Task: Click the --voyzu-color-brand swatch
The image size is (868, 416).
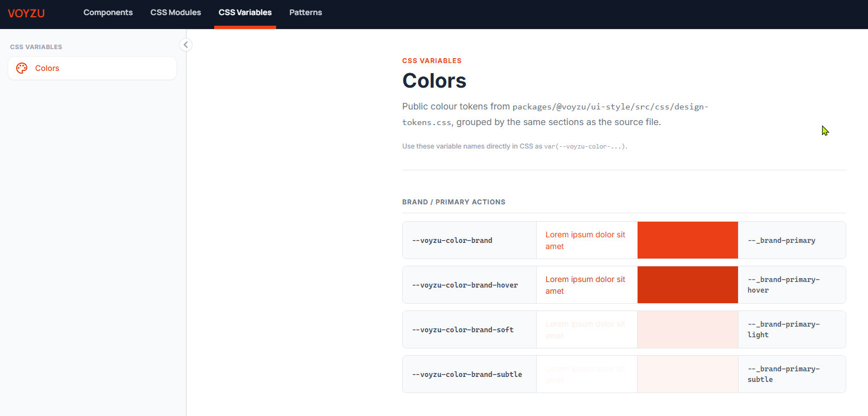Action: (x=688, y=240)
